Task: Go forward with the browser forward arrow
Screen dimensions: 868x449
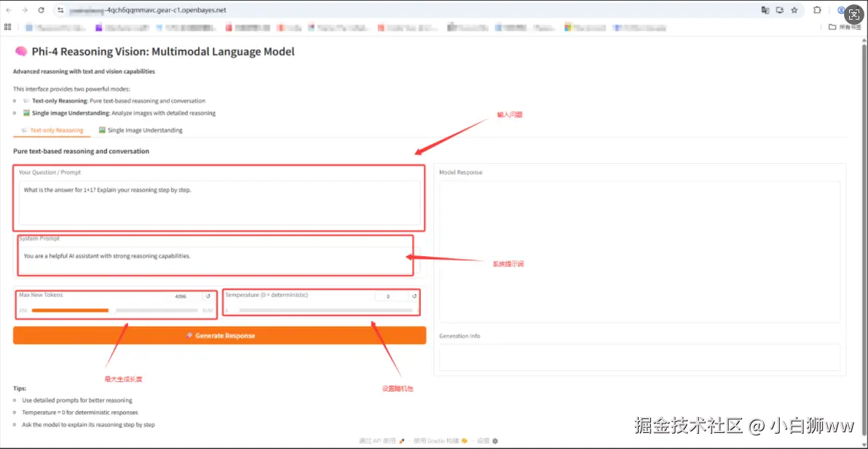Action: pos(25,10)
